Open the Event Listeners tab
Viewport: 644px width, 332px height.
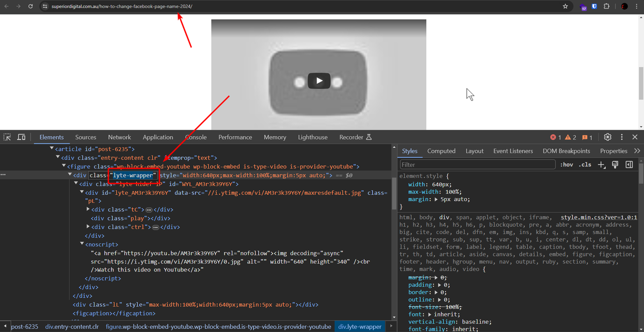pos(513,151)
